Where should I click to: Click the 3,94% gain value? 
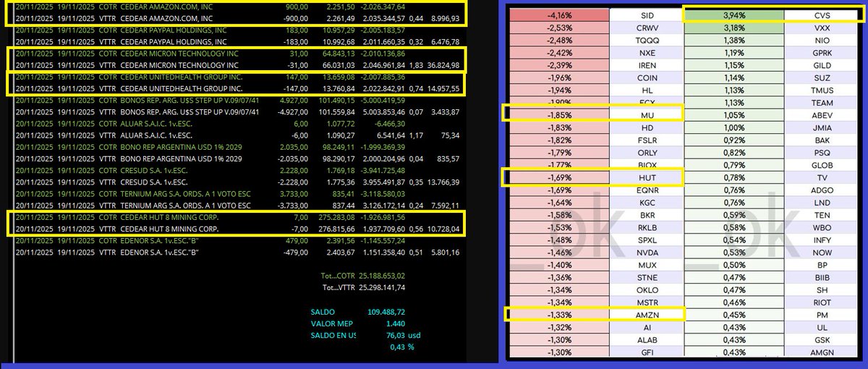(734, 14)
